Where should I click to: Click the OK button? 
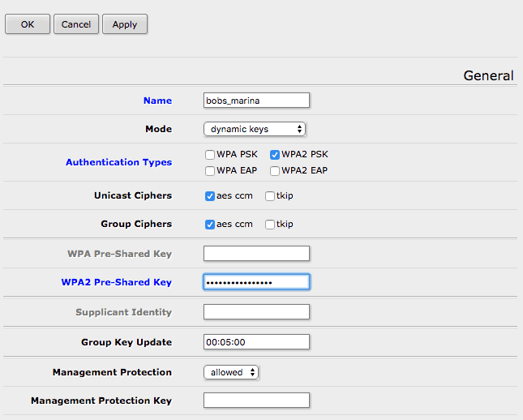(28, 24)
